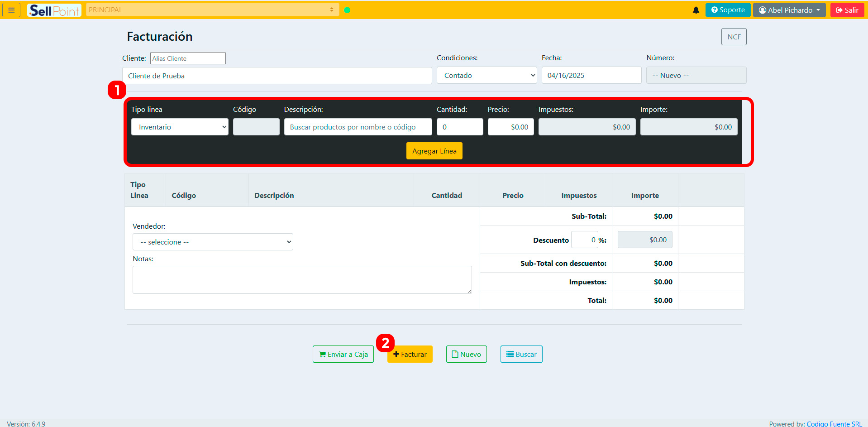
Task: Expand the PRINCIPAL branch selector
Action: click(212, 10)
